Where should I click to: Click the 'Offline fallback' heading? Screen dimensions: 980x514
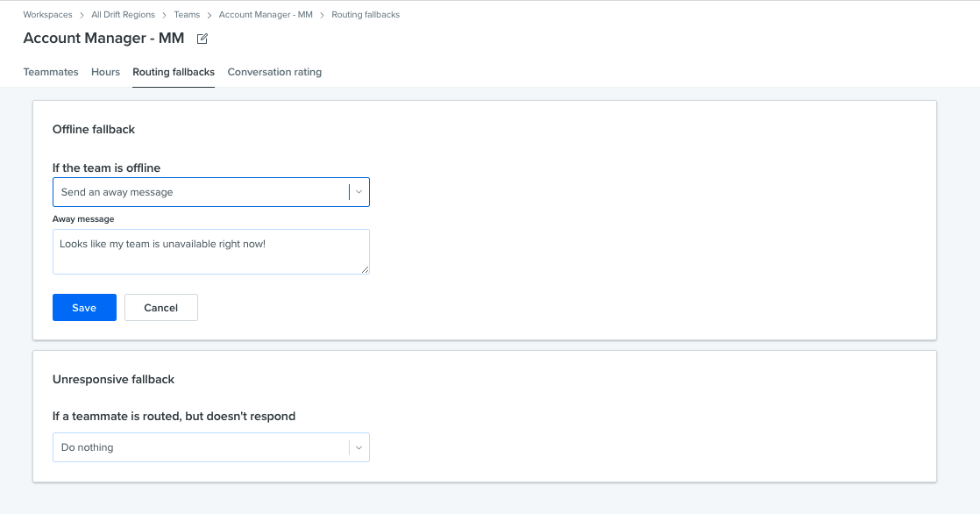[94, 130]
